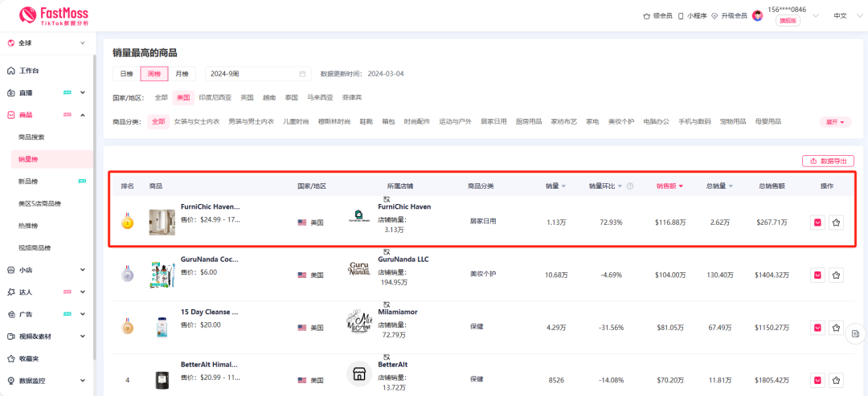Click the user avatar icon in header
This screenshot has width=868, height=396.
757,15
